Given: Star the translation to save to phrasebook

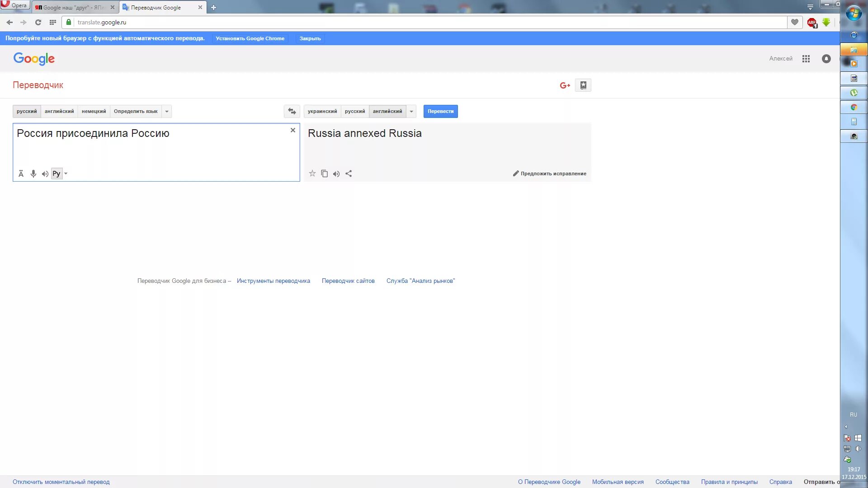Looking at the screenshot, I should (312, 174).
